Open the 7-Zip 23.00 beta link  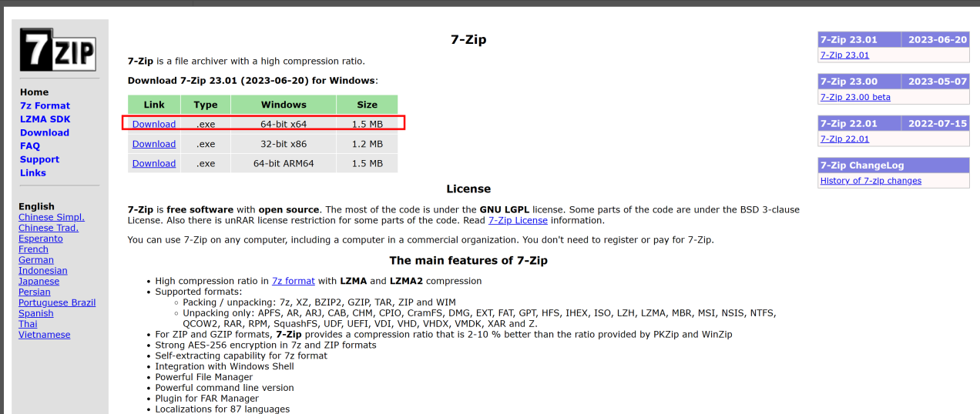[x=855, y=97]
